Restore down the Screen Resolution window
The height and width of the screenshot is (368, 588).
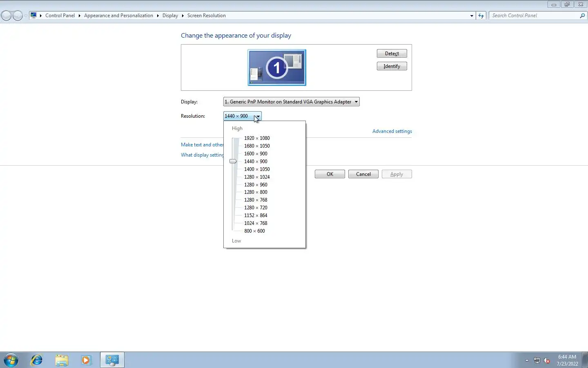567,4
